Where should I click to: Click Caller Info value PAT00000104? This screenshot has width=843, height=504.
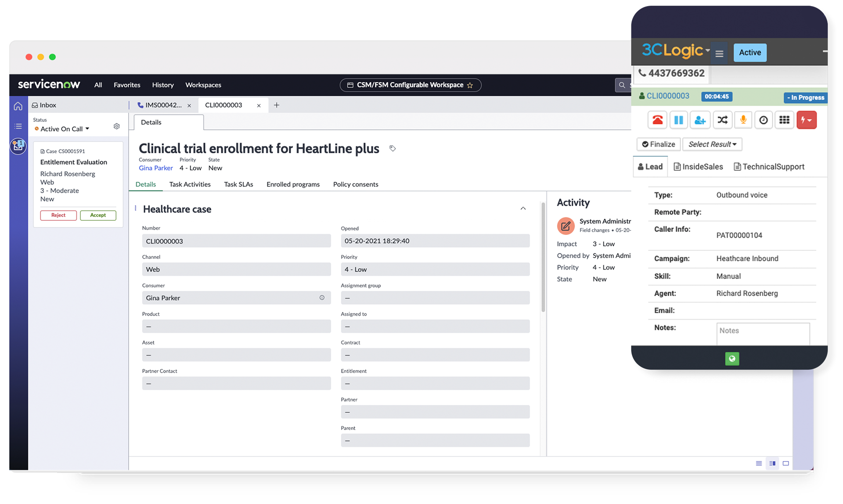(739, 235)
